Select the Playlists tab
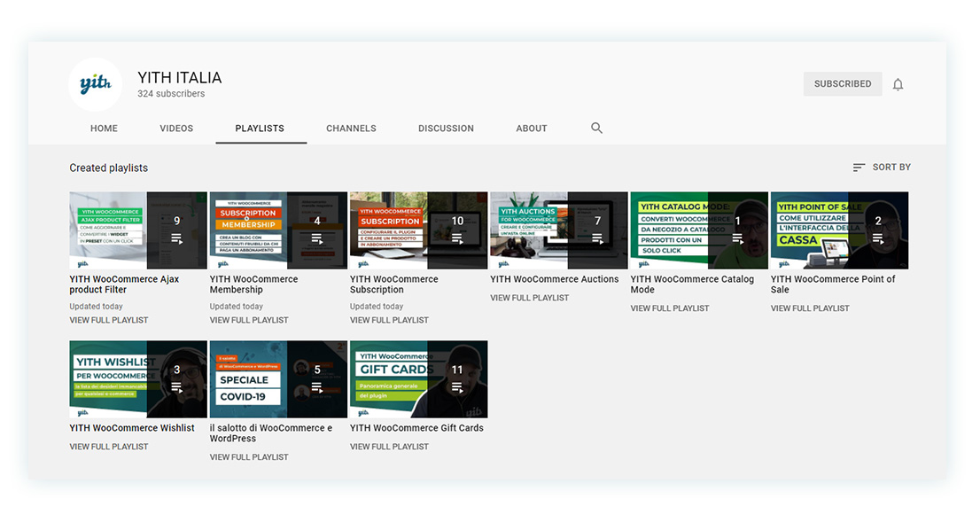980x530 pixels. coord(260,129)
